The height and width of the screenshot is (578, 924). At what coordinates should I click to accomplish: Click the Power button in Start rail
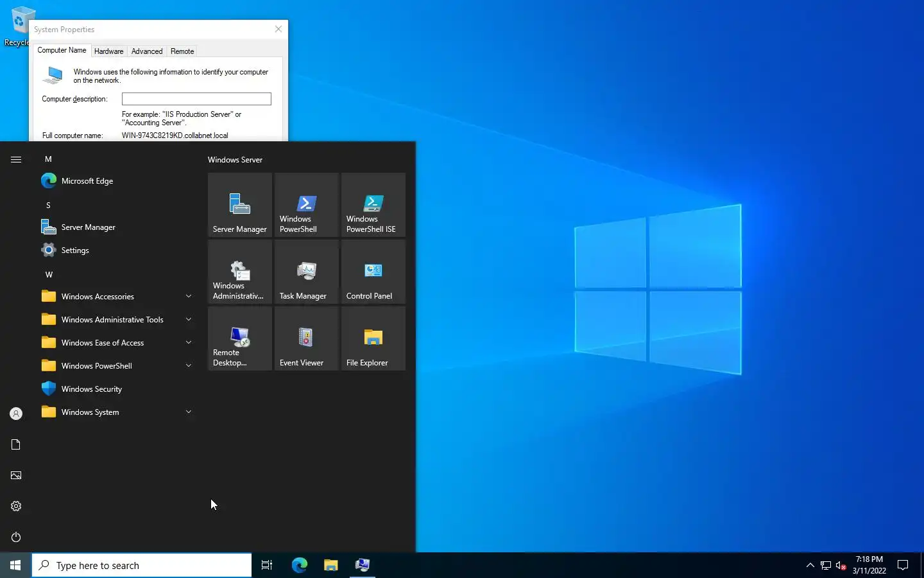pyautogui.click(x=16, y=537)
